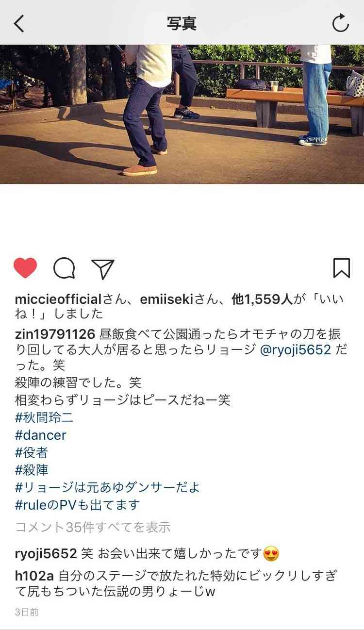The image size is (364, 630).
Task: Select the #役者 hashtag
Action: click(32, 452)
